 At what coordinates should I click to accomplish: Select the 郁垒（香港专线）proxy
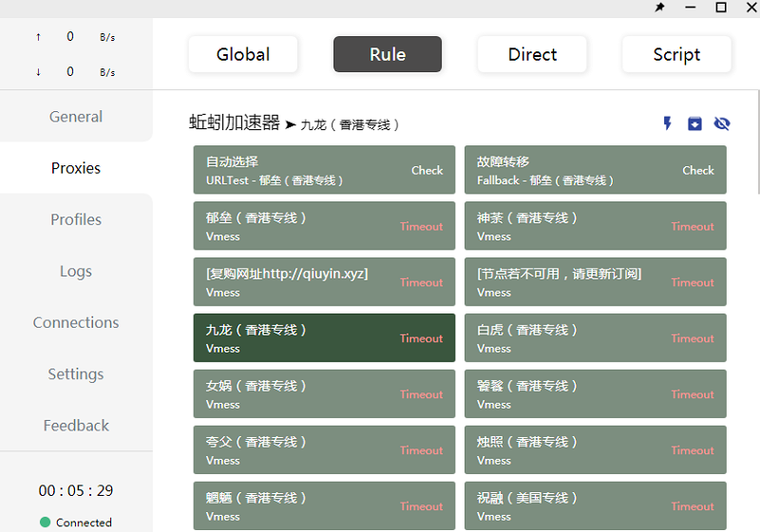(x=324, y=226)
